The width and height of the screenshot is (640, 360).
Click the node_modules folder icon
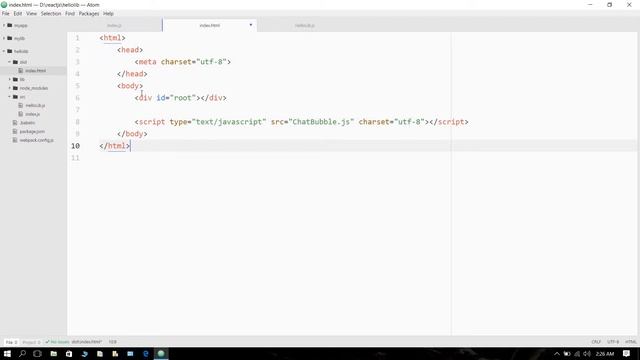pos(16,88)
